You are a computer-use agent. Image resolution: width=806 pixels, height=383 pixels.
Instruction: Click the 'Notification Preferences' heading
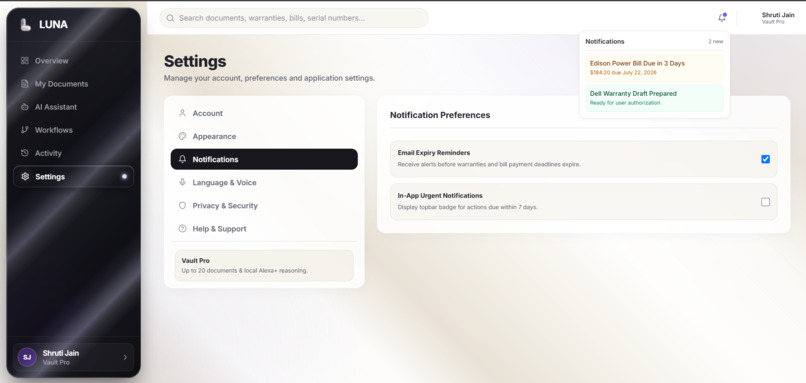click(440, 115)
